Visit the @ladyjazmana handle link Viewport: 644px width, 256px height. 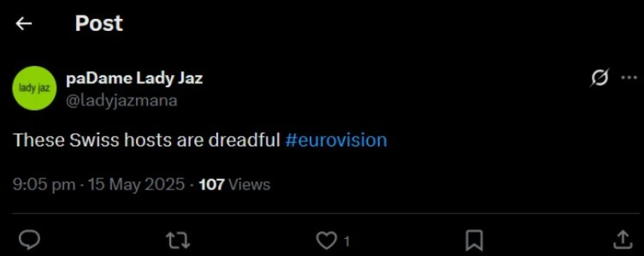point(121,100)
